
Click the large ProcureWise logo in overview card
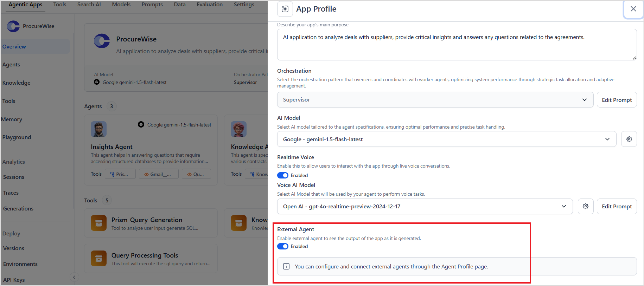(x=102, y=41)
